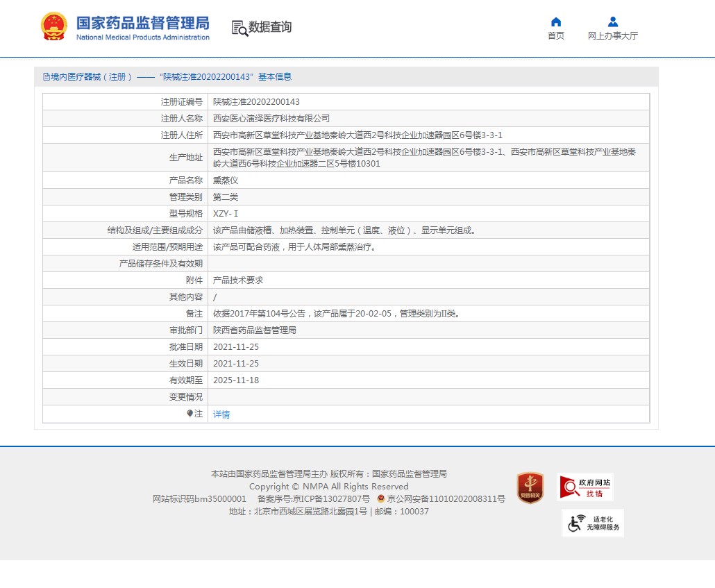Screen dimensions: 715x588
Task: Click the attachment value 产品技术要求
Action: coord(238,280)
